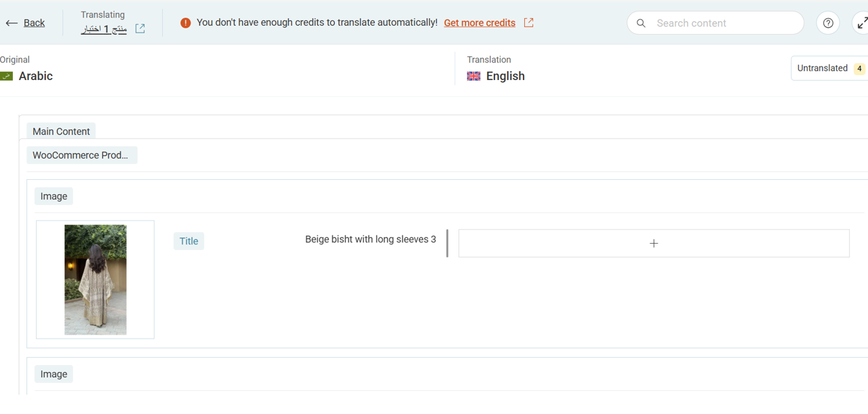Click the English flag icon
The image size is (868, 414).
pos(474,76)
